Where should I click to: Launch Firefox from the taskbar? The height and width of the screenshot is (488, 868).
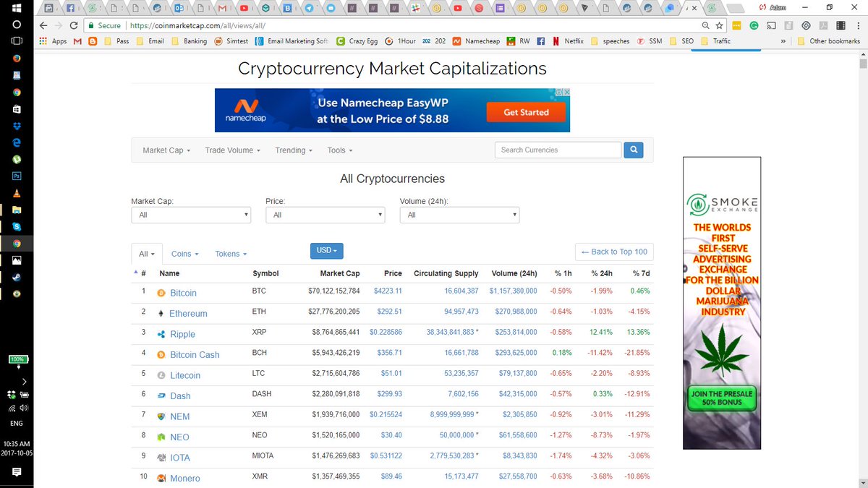click(16, 58)
